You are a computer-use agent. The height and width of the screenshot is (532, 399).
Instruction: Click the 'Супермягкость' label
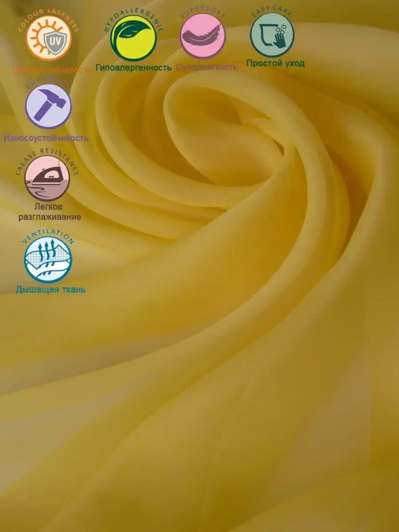206,67
